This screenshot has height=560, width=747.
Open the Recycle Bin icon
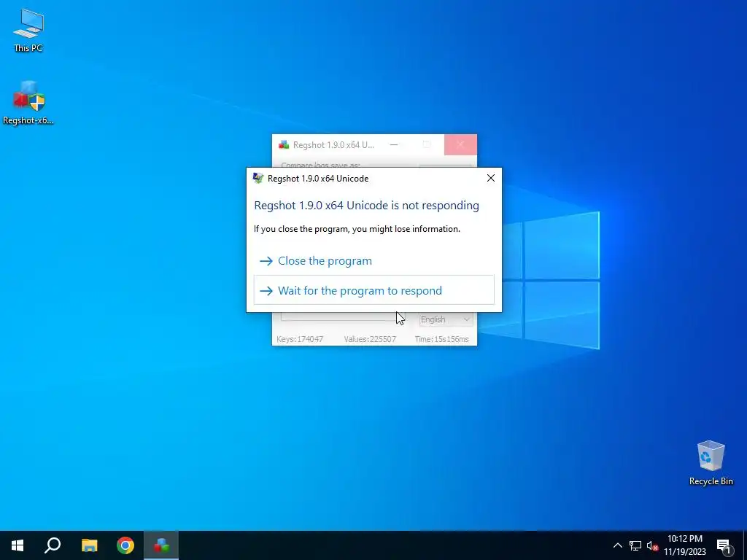pyautogui.click(x=711, y=463)
